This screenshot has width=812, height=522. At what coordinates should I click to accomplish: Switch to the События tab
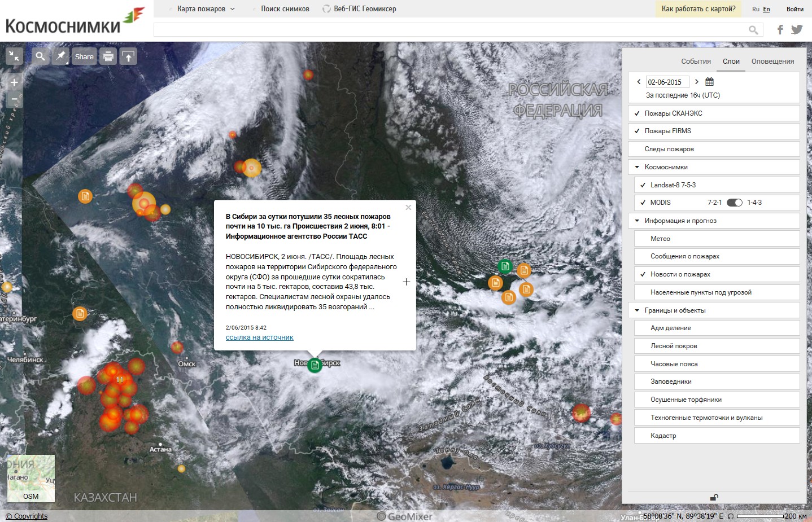(696, 62)
